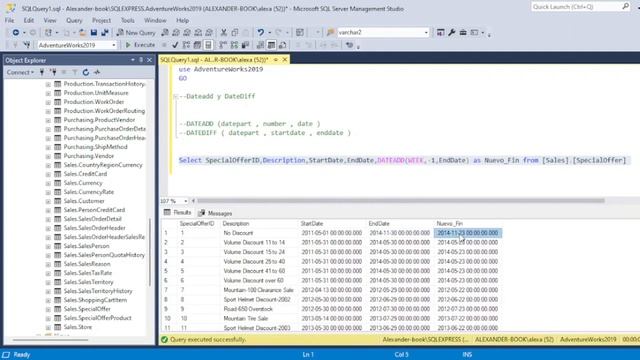Click the Activity Monitor pulse icon
Image resolution: width=640 pixels, height=360 pixels.
click(97, 72)
